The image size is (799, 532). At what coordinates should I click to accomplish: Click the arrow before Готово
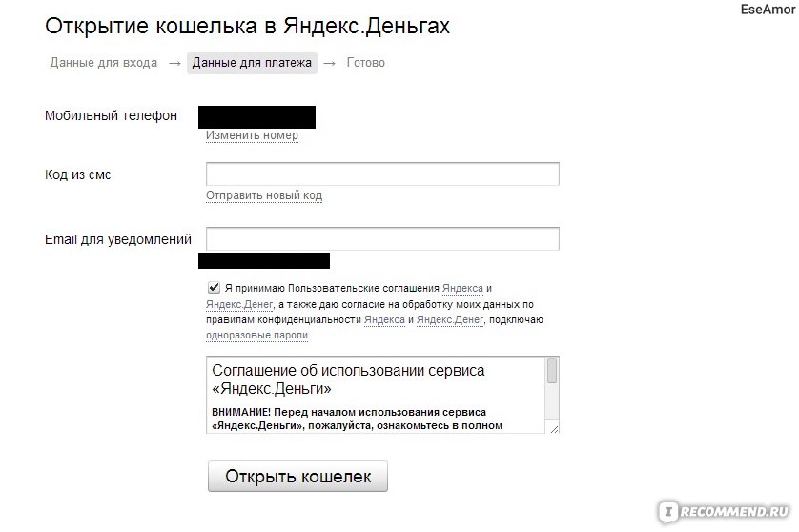pyautogui.click(x=330, y=63)
